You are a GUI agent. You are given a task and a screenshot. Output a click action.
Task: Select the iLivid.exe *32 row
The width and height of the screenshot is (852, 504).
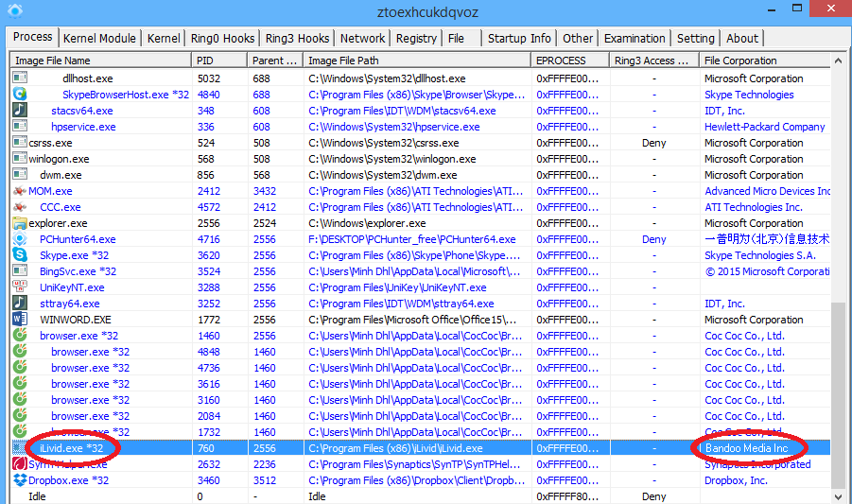click(421, 448)
